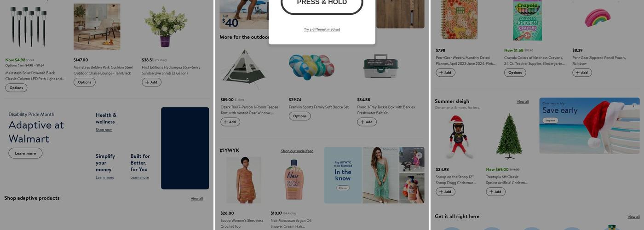Screen dimensions: 644x230
Task: Add Rainbow Zippered Pencil Pouch to cart
Action: 582,73
